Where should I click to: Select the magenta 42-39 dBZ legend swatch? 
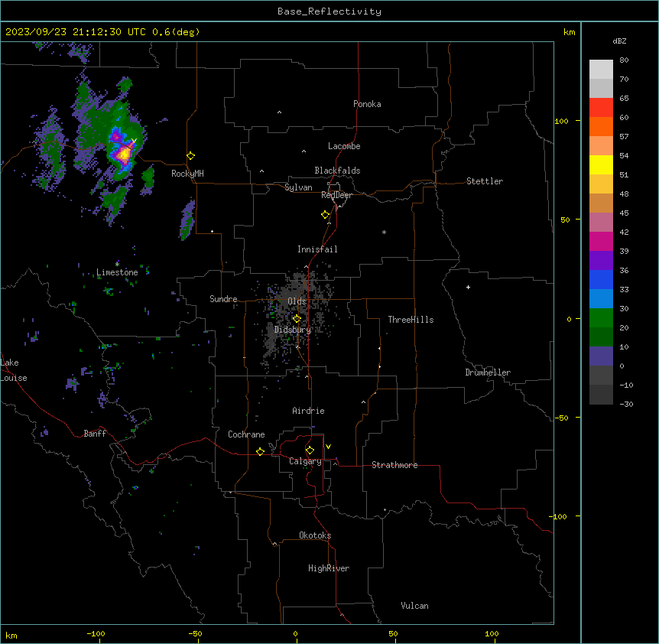(x=601, y=241)
